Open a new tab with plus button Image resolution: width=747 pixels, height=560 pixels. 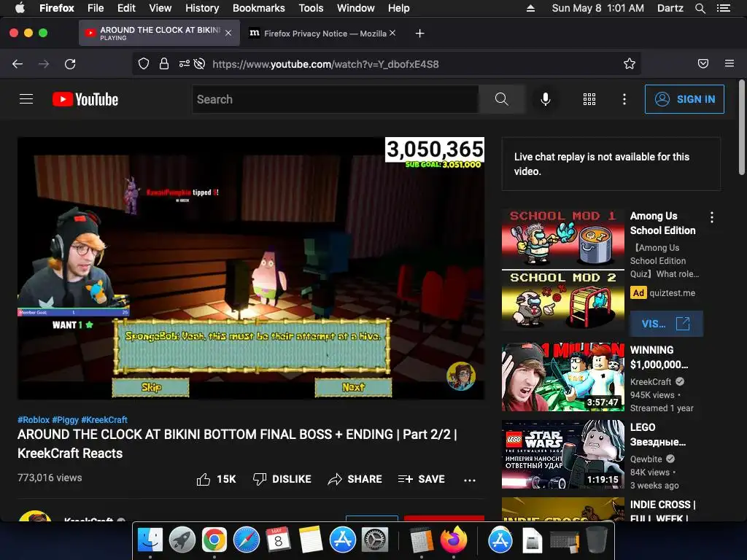tap(419, 34)
